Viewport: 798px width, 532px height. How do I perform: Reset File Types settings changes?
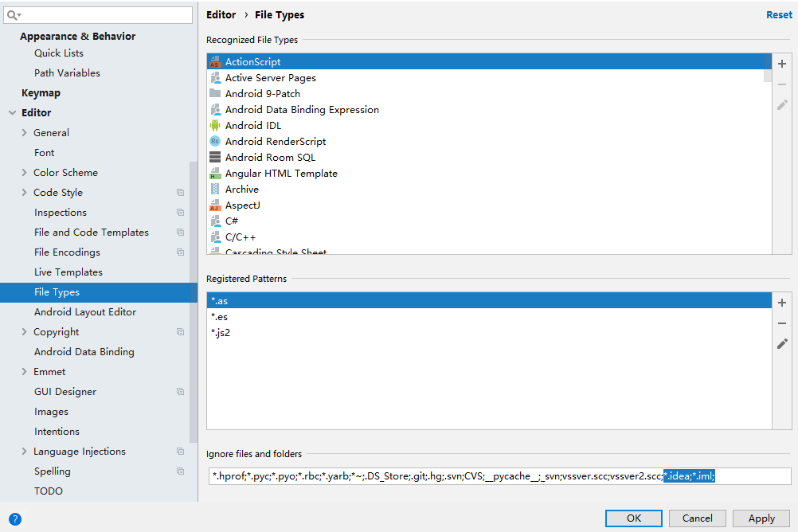pyautogui.click(x=779, y=15)
